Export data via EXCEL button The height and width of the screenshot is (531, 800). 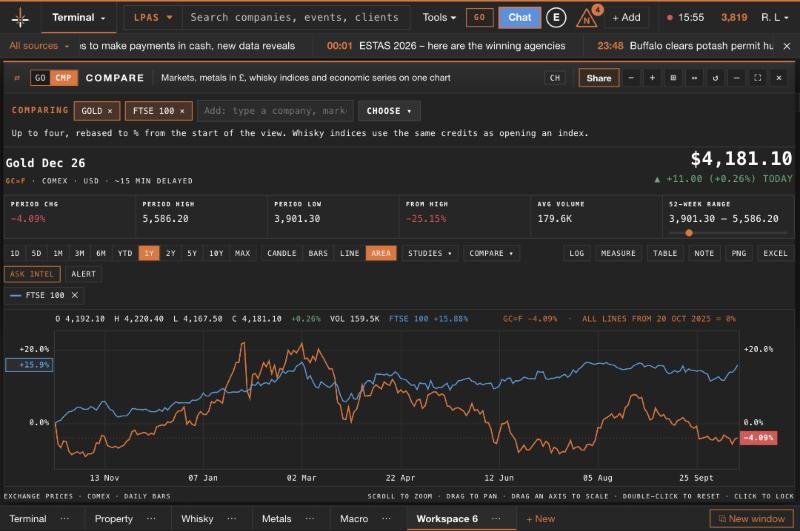[x=775, y=254]
